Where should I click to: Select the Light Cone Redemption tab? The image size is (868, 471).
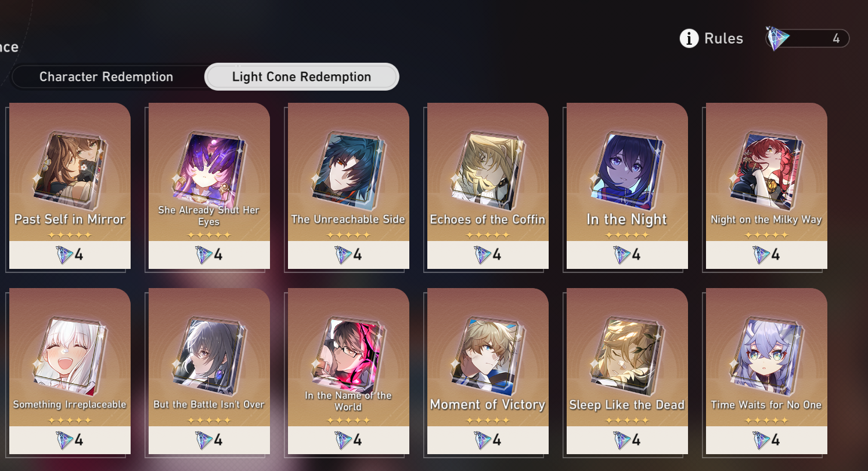coord(301,77)
